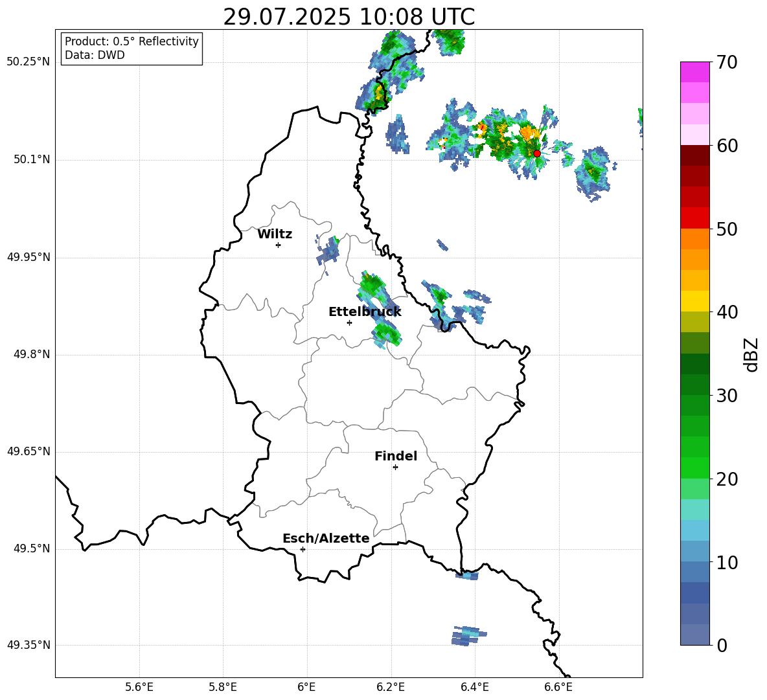Select the Esch/Alzette city label

326,538
